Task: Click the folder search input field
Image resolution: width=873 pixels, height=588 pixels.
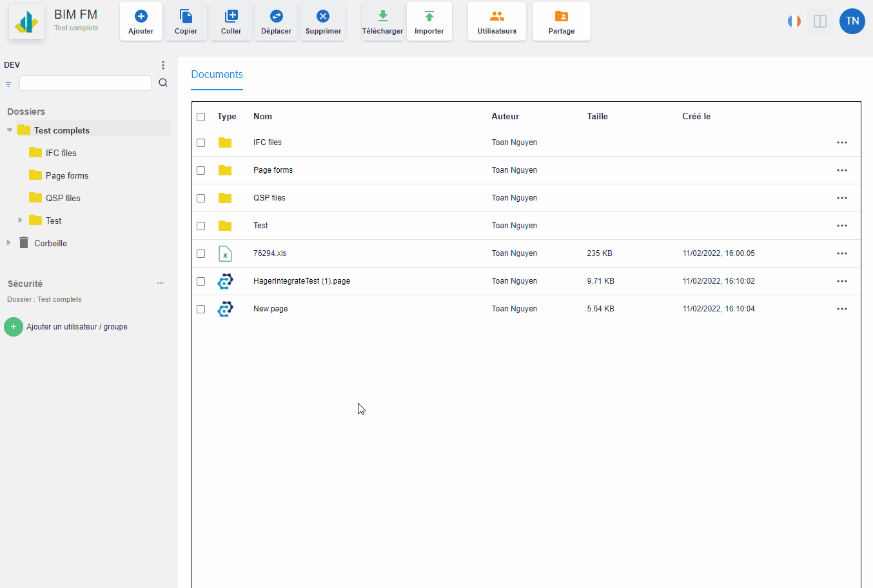Action: pyautogui.click(x=85, y=83)
